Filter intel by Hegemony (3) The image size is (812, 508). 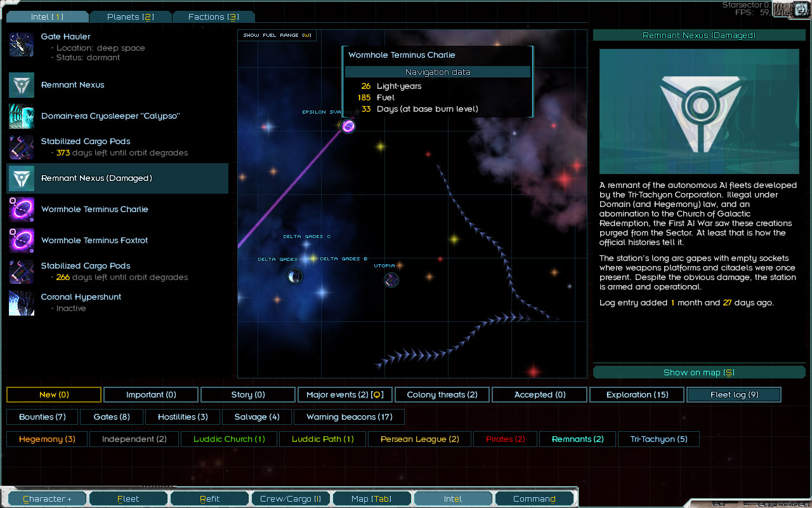click(47, 439)
